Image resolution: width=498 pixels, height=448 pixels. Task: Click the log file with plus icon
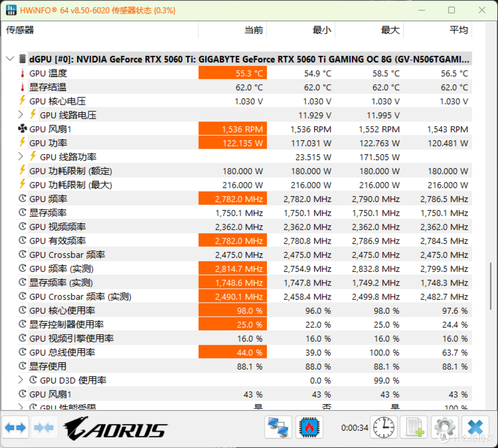point(414,427)
